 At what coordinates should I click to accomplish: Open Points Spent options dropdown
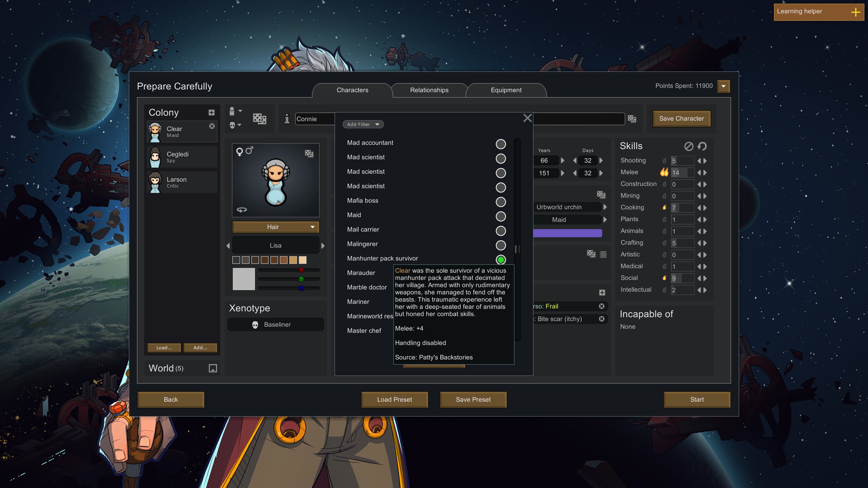click(723, 86)
